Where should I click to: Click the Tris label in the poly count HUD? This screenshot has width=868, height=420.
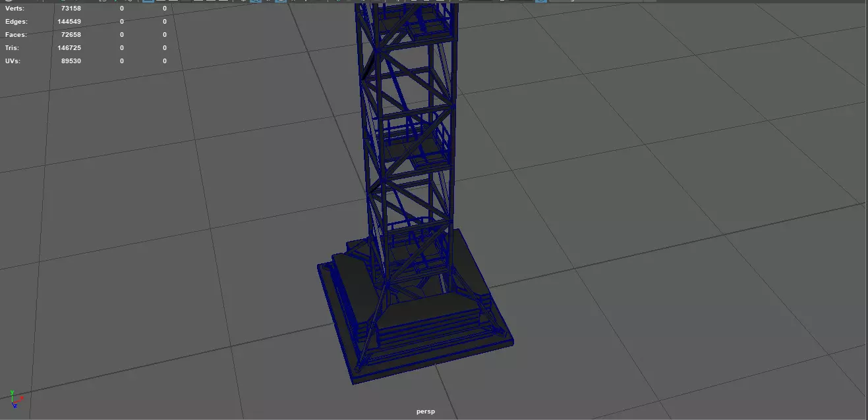(x=13, y=48)
